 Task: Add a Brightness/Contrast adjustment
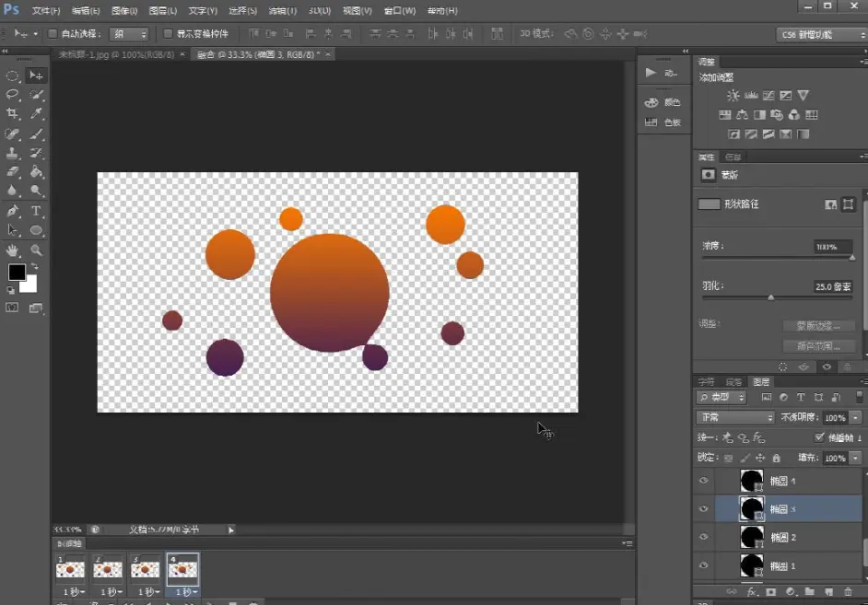tap(733, 95)
